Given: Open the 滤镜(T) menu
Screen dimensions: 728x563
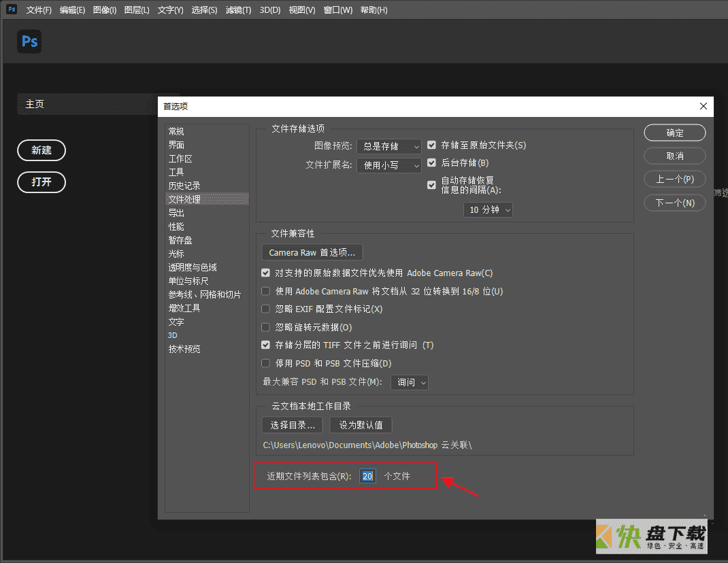Looking at the screenshot, I should pyautogui.click(x=238, y=10).
